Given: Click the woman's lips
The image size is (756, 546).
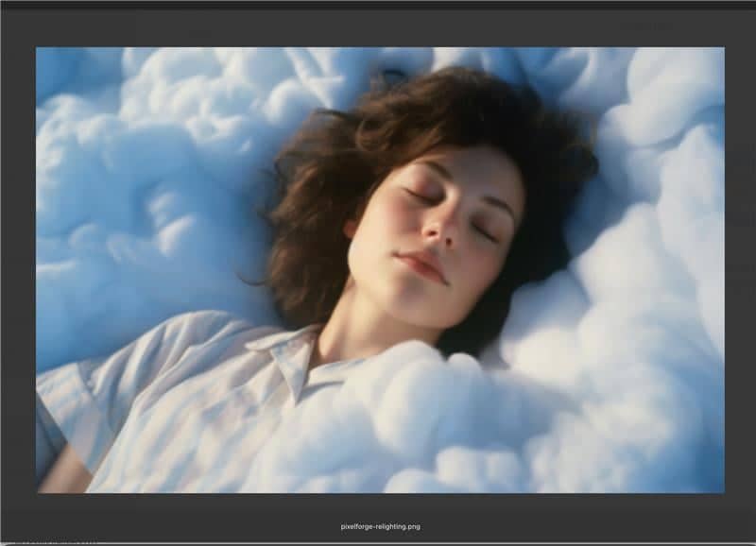Looking at the screenshot, I should coord(421,265).
